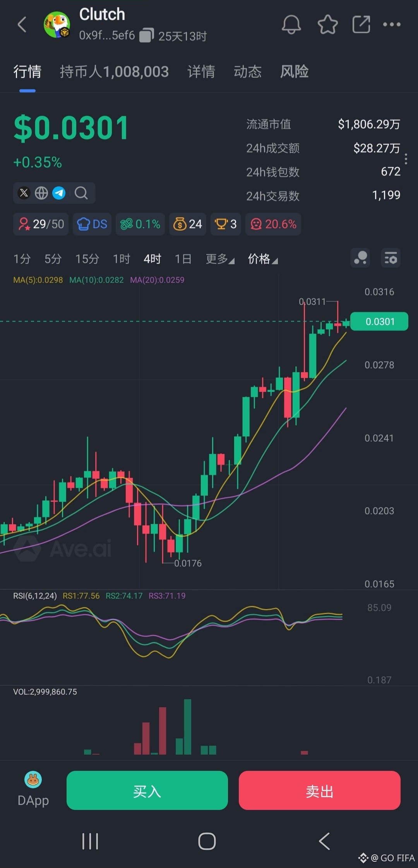
Task: Tap the 25天13时 token age text
Action: pos(183,36)
